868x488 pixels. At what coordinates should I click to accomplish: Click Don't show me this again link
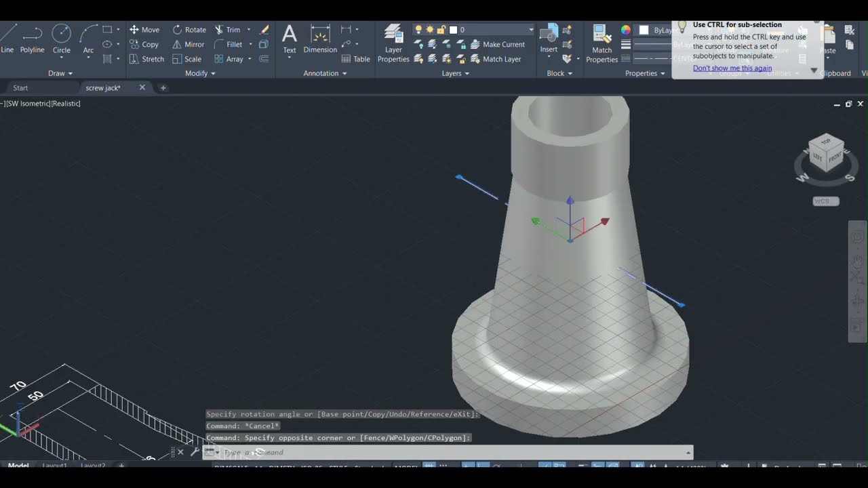pos(732,68)
